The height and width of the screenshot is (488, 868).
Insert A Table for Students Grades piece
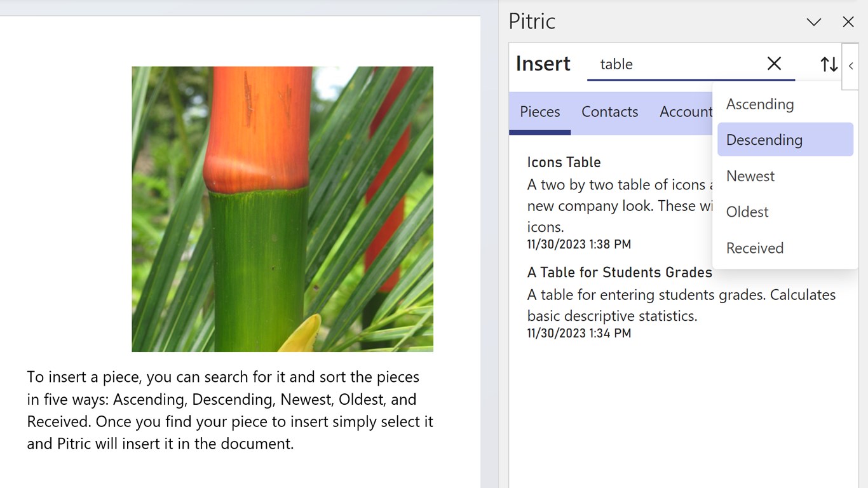(x=620, y=273)
